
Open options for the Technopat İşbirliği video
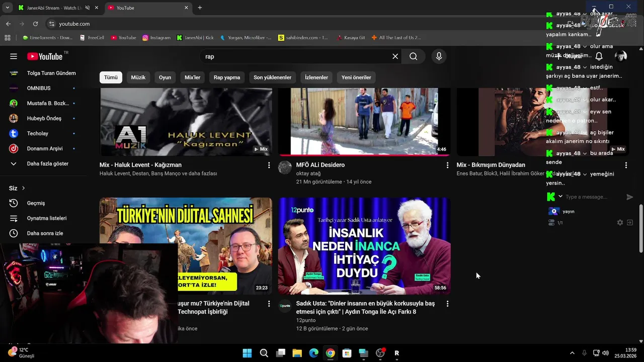point(269,304)
